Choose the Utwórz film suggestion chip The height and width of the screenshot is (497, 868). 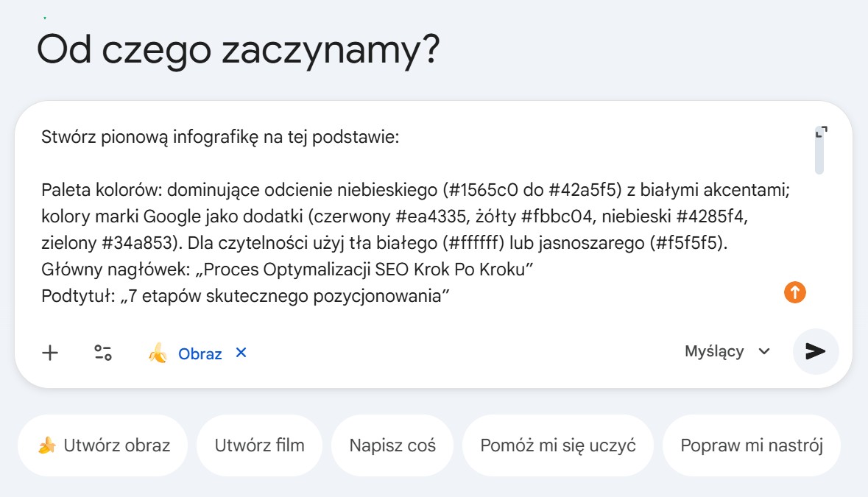(259, 445)
